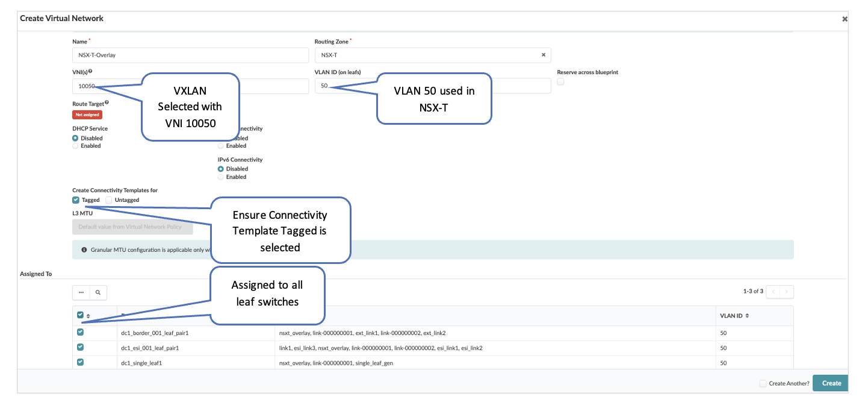The height and width of the screenshot is (405, 868).
Task: Click the dc1_single_leaf1 name cell
Action: [x=196, y=363]
